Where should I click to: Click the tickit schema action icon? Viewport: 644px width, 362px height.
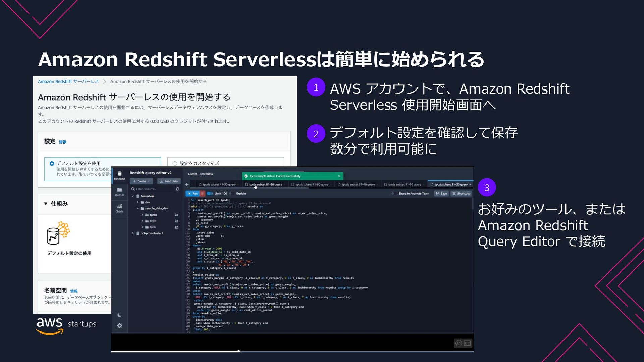(176, 221)
